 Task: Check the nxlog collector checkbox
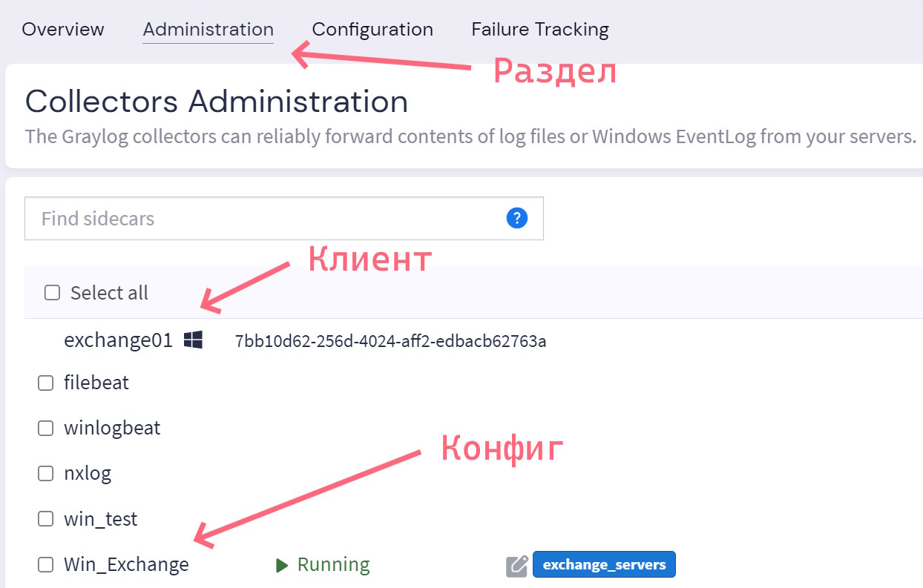(x=46, y=474)
